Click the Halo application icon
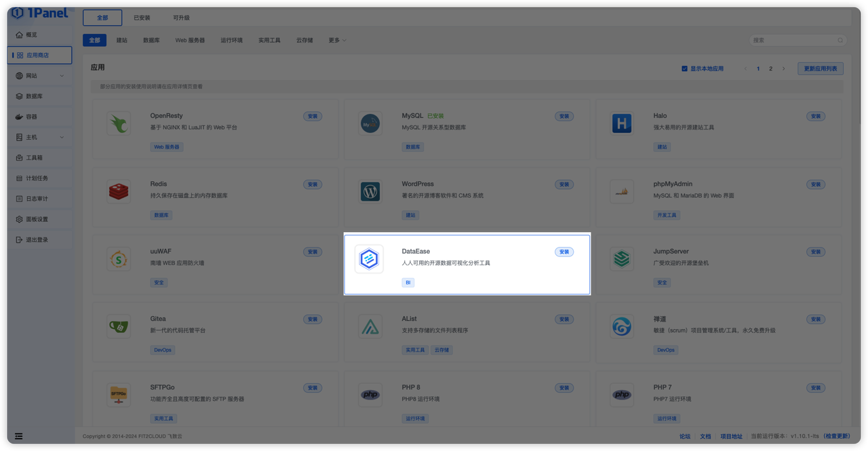 click(x=621, y=123)
